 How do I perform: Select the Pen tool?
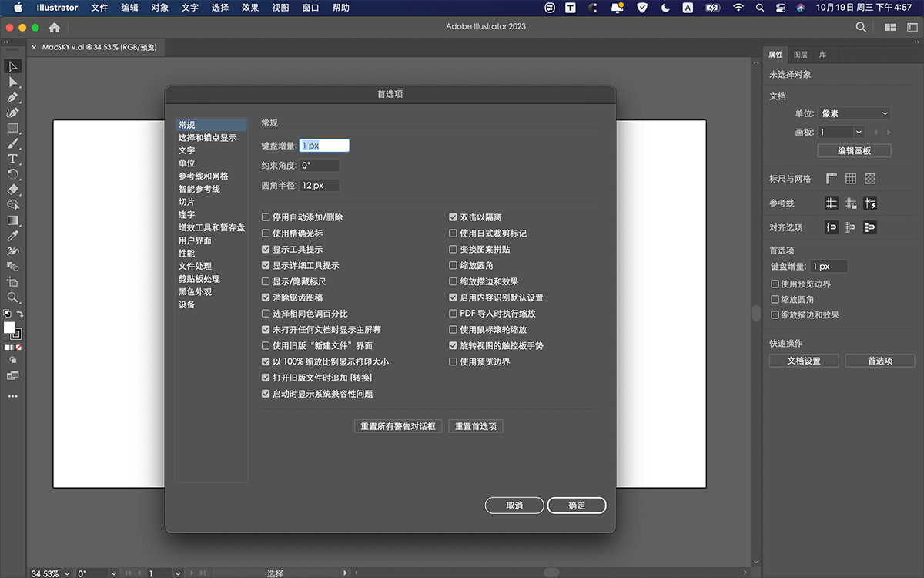pyautogui.click(x=13, y=98)
